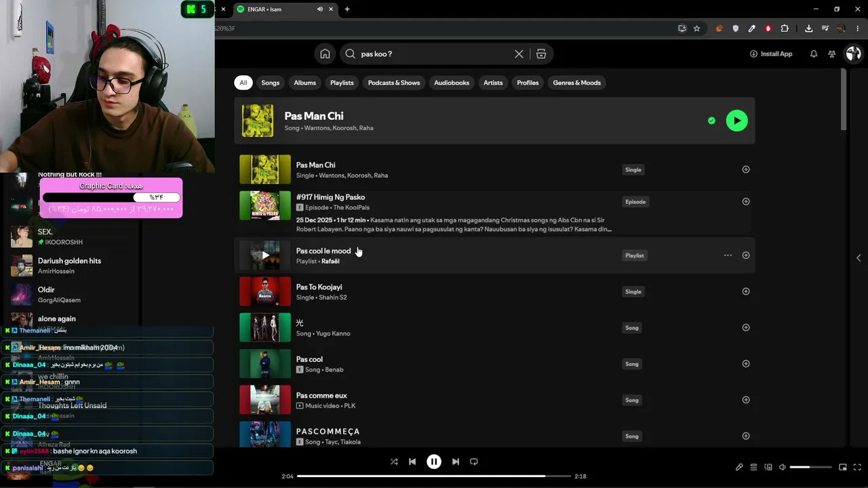Filter results by Profiles

[528, 83]
